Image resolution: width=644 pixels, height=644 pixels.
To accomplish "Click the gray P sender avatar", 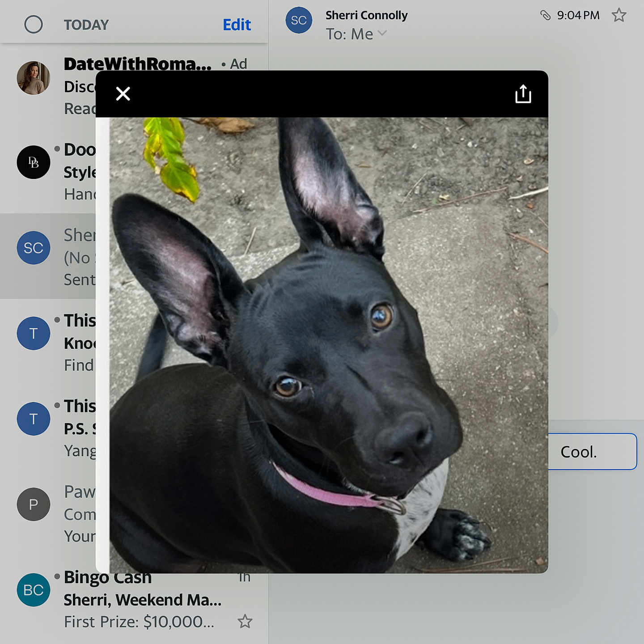I will (34, 504).
